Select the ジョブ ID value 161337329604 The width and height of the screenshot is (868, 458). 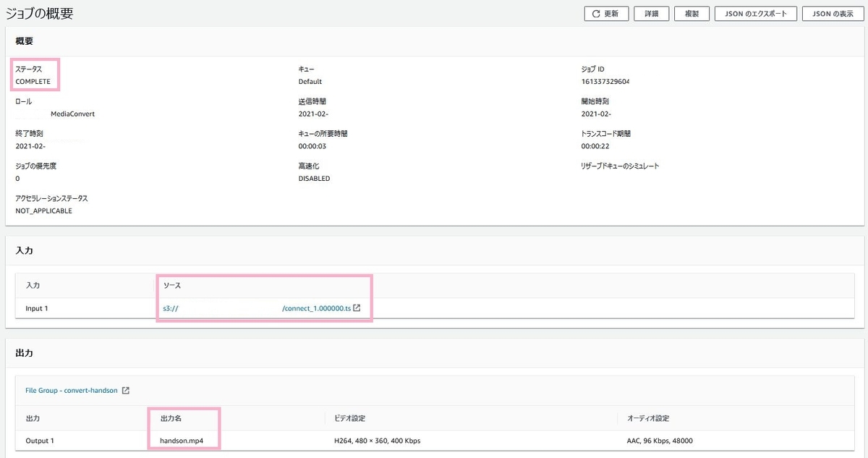[x=605, y=82]
